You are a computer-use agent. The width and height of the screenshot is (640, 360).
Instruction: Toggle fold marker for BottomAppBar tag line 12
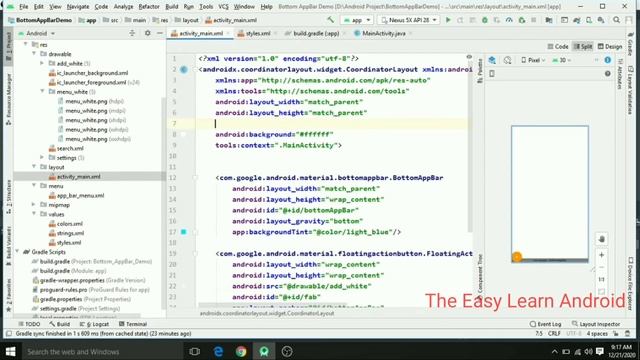[x=195, y=178]
